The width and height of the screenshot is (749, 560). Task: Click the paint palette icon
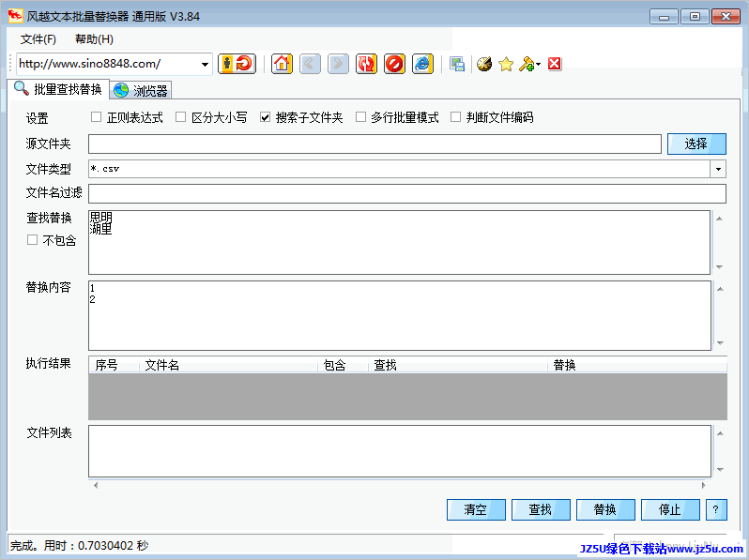484,64
